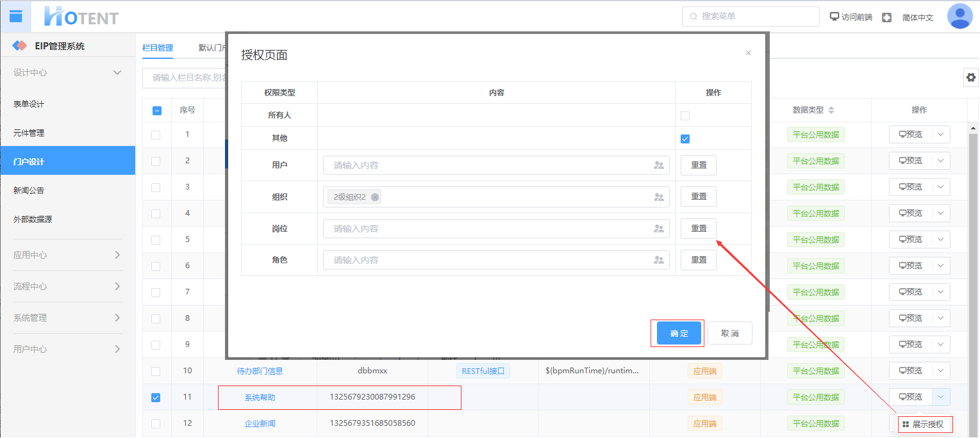Collapse sidebar using top-left menu icon
Image resolution: width=980 pixels, height=438 pixels.
click(15, 16)
